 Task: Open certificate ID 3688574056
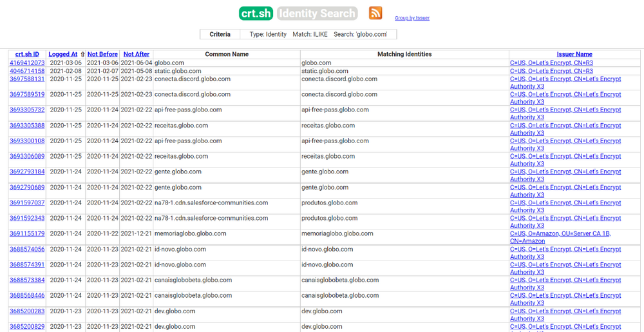27,249
